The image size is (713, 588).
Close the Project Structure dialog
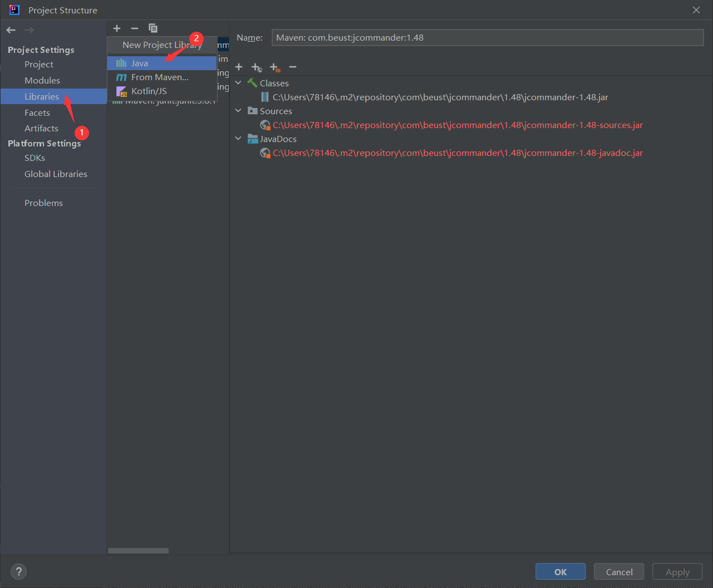[x=696, y=10]
